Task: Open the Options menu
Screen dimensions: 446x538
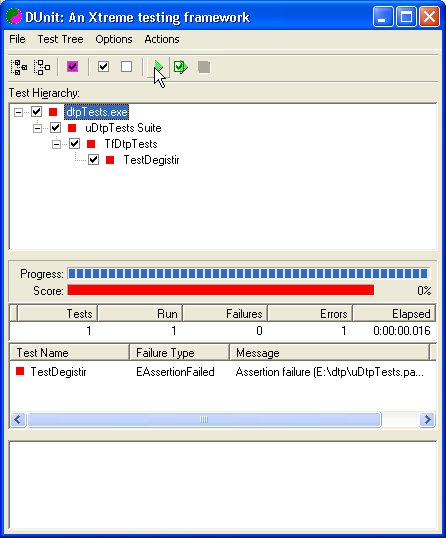Action: click(114, 39)
